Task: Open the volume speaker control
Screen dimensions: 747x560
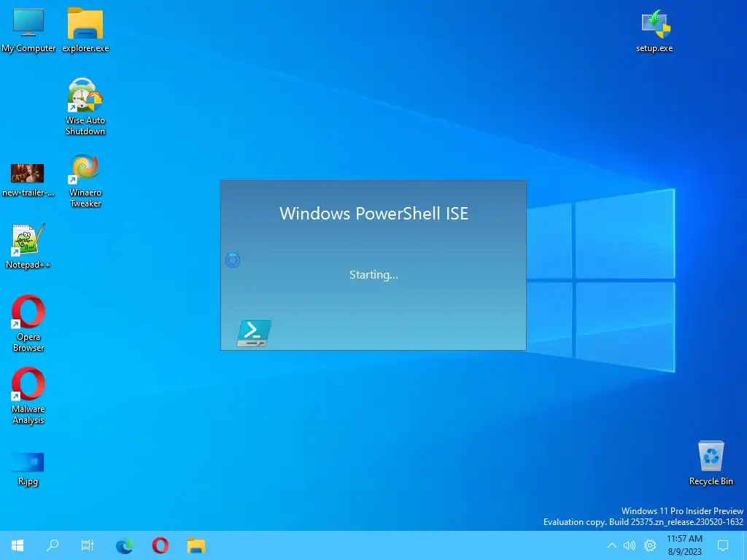Action: 630,545
